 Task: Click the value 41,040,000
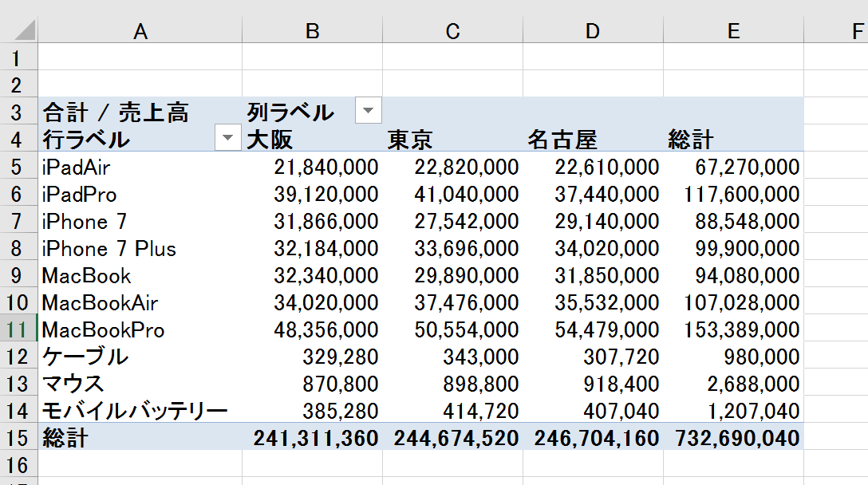click(467, 195)
